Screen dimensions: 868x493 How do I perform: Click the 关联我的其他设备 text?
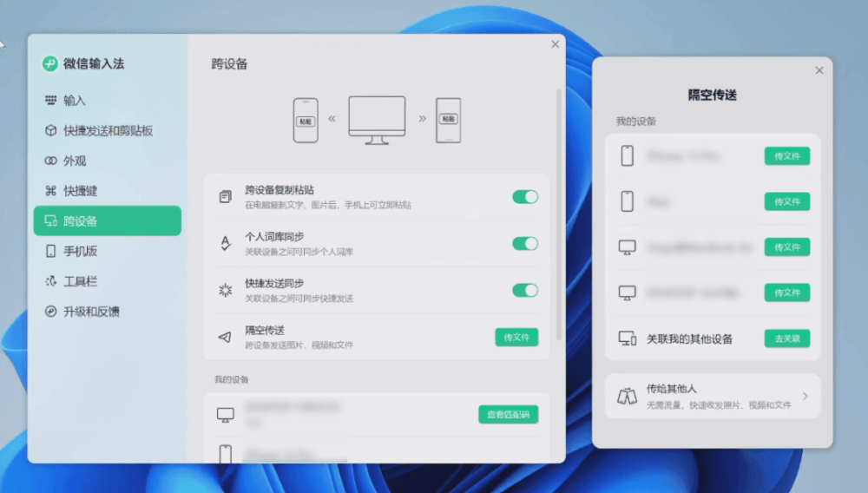(x=690, y=339)
